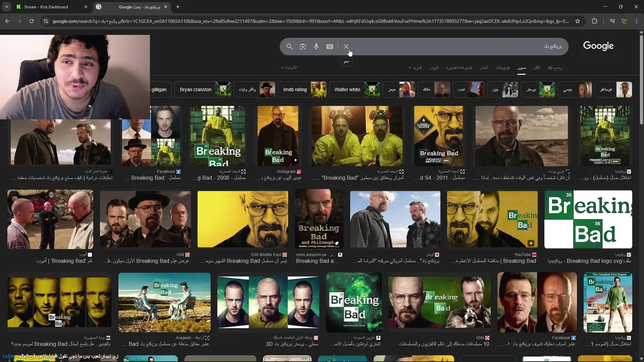Click the Chrome address bar URL

310,21
